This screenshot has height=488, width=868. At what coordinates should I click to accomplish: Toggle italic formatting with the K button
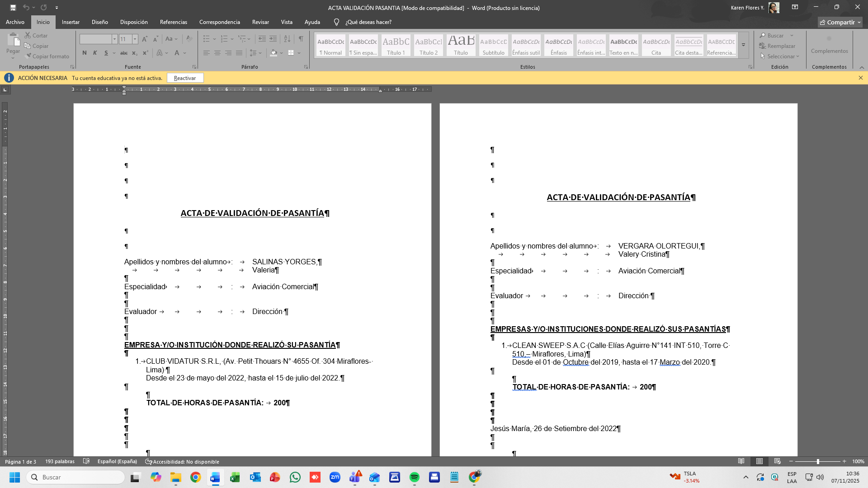coord(95,53)
